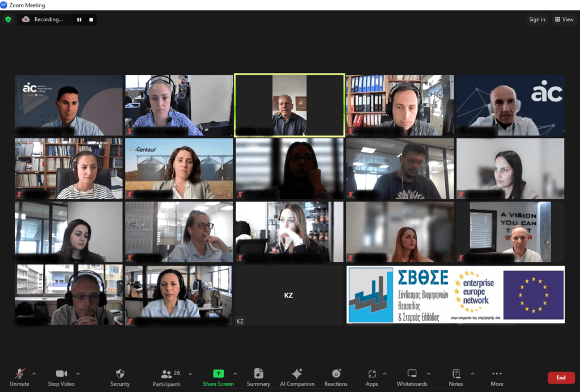Image resolution: width=580 pixels, height=392 pixels.
Task: Click the green Share Screen icon
Action: tap(218, 374)
